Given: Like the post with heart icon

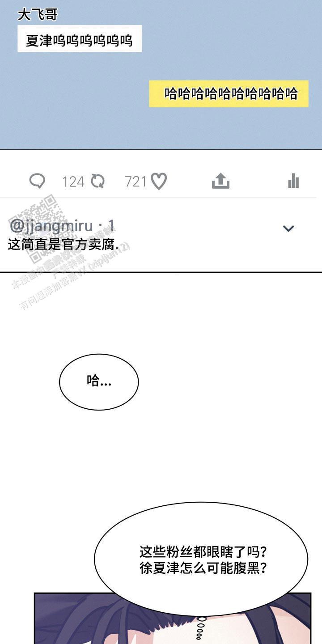Looking at the screenshot, I should click(159, 181).
